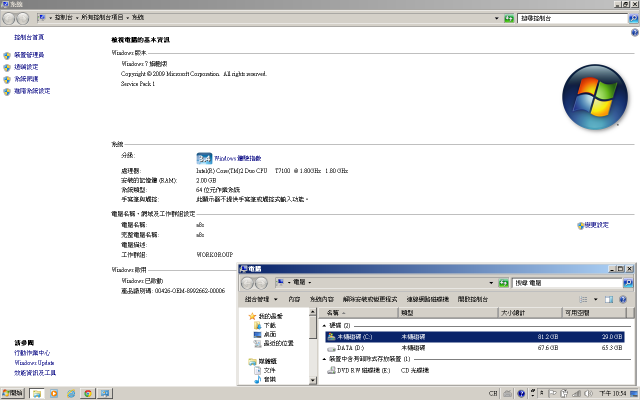Click the 搜尋 電腦 search field
The width and height of the screenshot is (640, 400).
click(x=567, y=283)
